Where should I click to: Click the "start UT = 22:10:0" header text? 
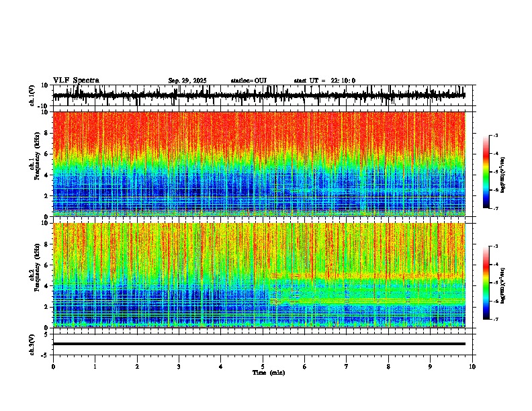324,81
